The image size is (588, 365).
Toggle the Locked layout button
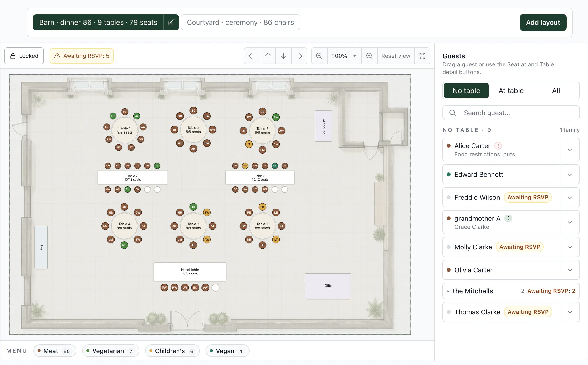click(24, 56)
